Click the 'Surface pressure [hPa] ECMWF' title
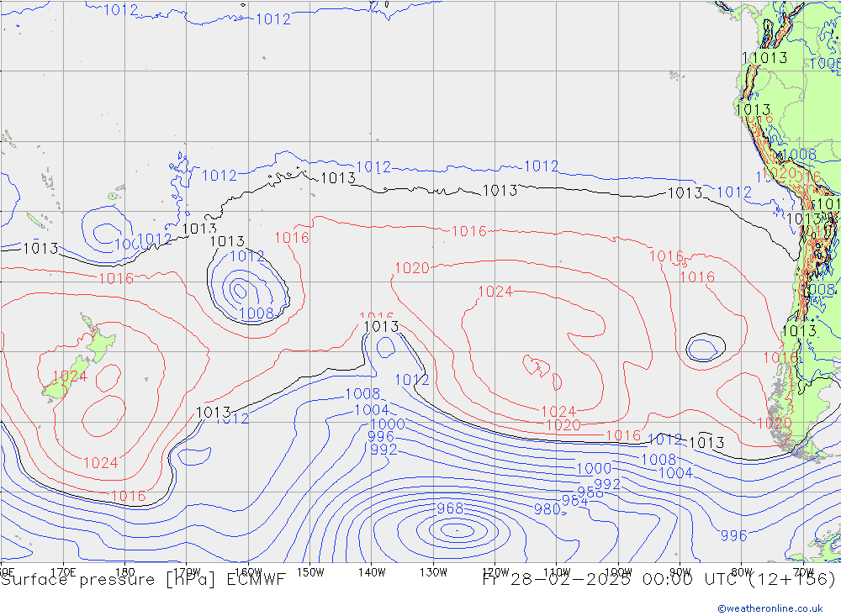This screenshot has height=616, width=841. [x=143, y=580]
